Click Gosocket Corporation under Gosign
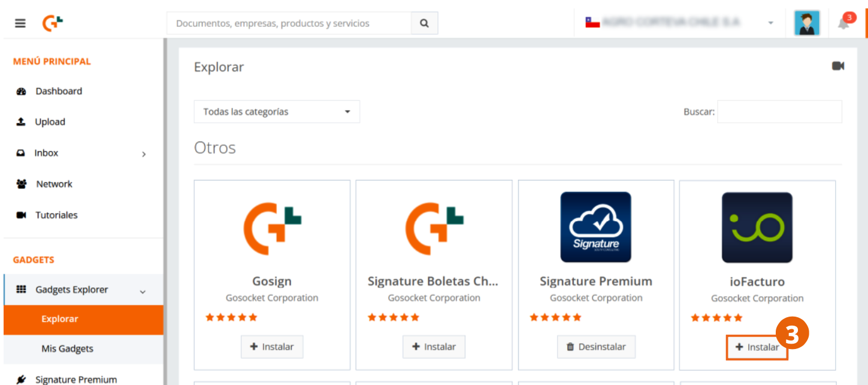This screenshot has width=868, height=385. click(x=272, y=298)
